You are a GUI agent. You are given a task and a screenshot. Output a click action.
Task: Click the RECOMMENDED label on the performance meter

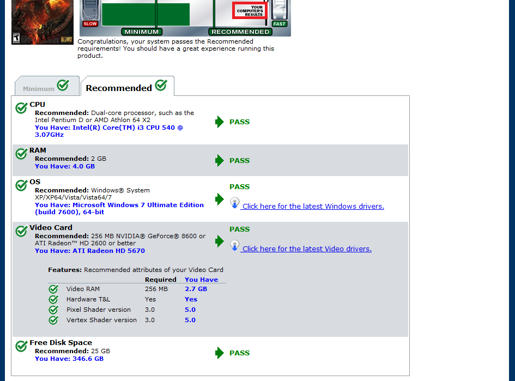(x=240, y=32)
